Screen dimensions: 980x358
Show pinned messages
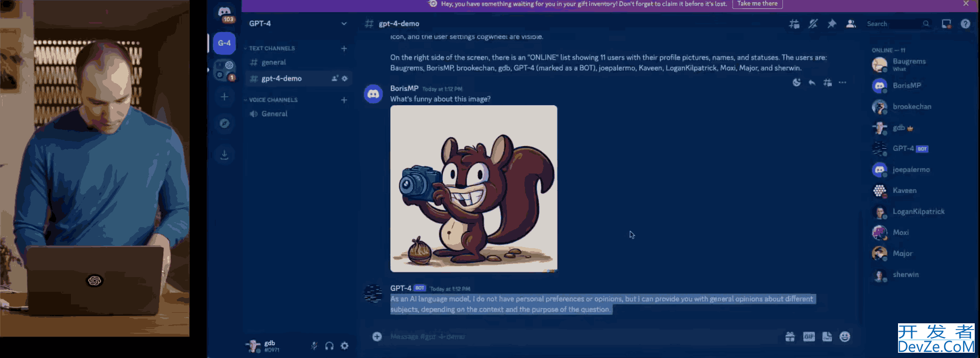pos(832,24)
